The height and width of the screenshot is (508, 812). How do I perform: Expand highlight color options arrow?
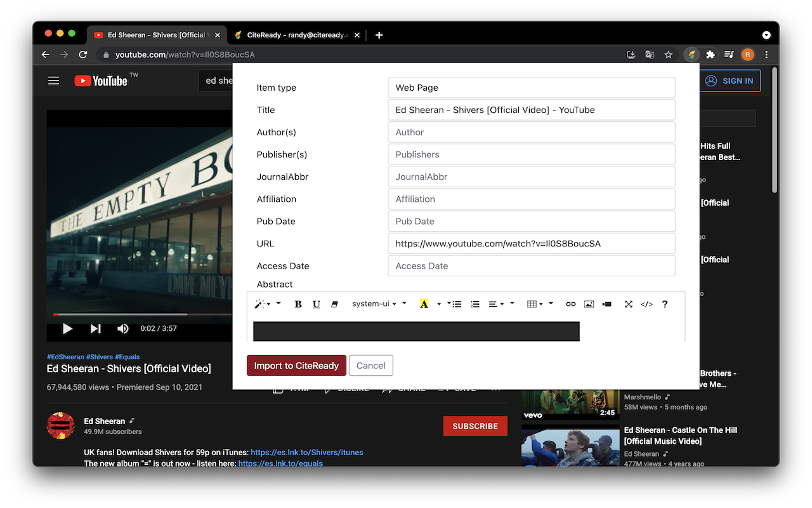tap(439, 304)
